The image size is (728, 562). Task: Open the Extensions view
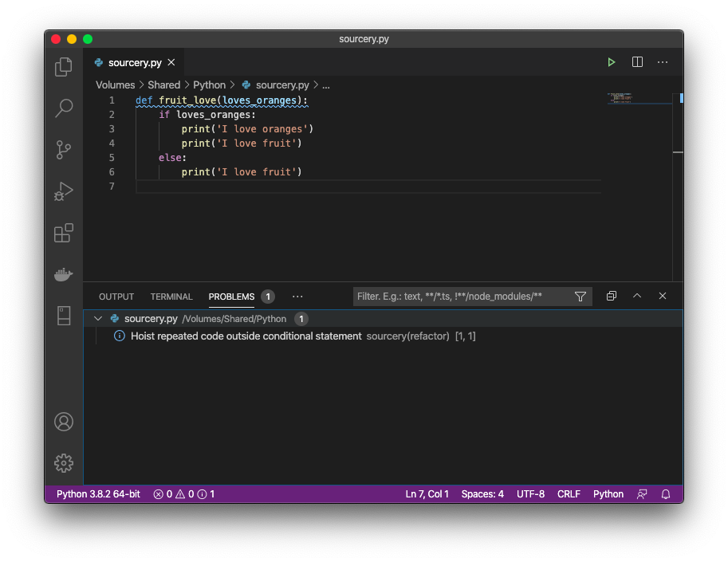(x=64, y=233)
